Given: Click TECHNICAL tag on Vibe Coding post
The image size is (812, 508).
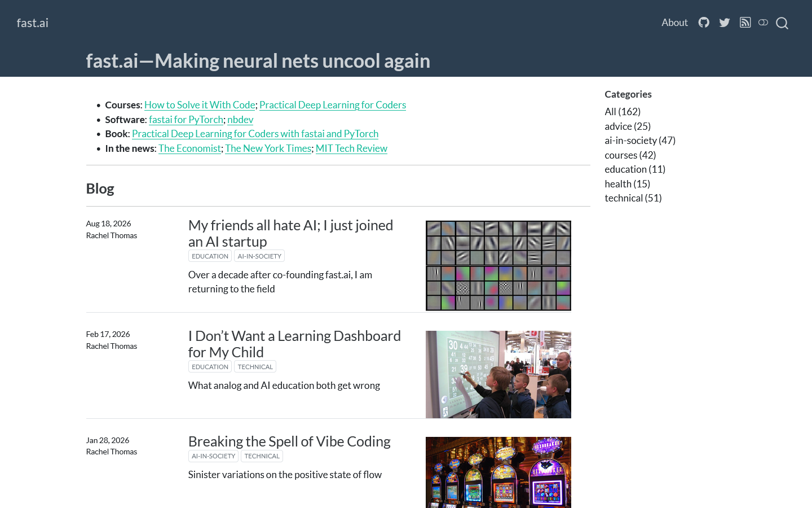Looking at the screenshot, I should [262, 456].
